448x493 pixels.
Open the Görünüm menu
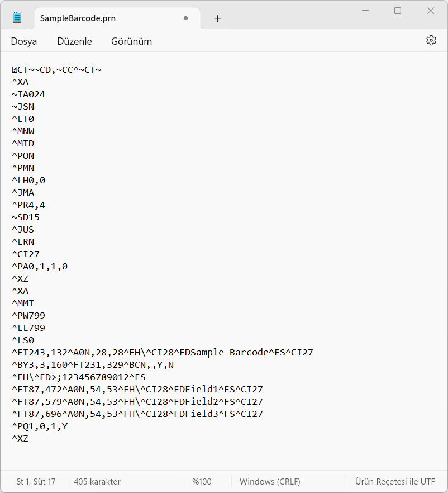[x=131, y=41]
